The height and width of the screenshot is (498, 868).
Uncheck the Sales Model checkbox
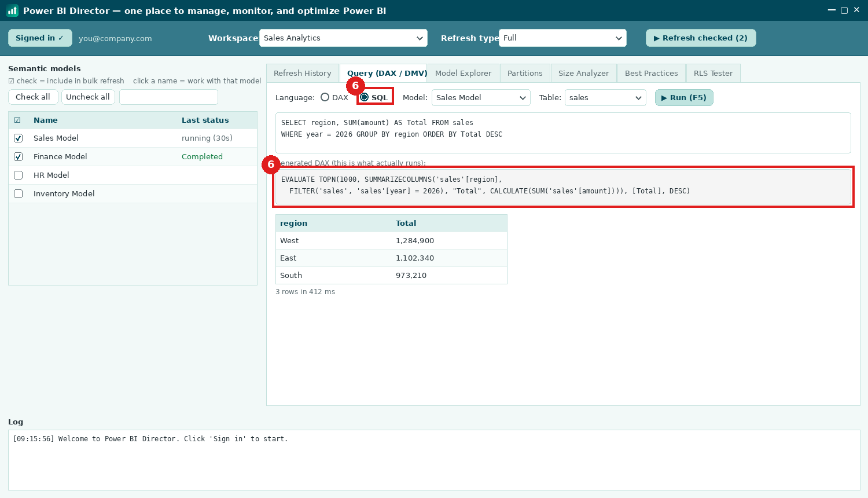(19, 138)
